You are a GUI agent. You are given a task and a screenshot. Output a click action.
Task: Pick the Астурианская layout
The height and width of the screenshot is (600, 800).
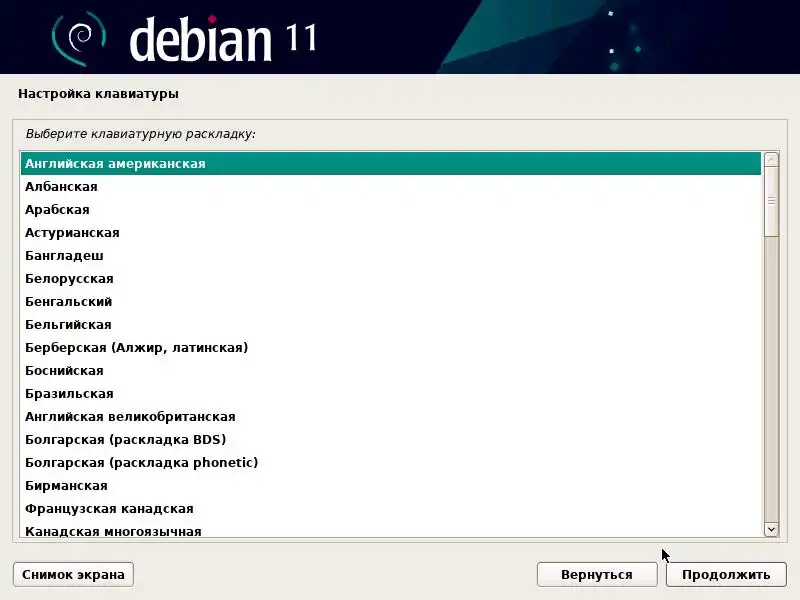click(391, 233)
